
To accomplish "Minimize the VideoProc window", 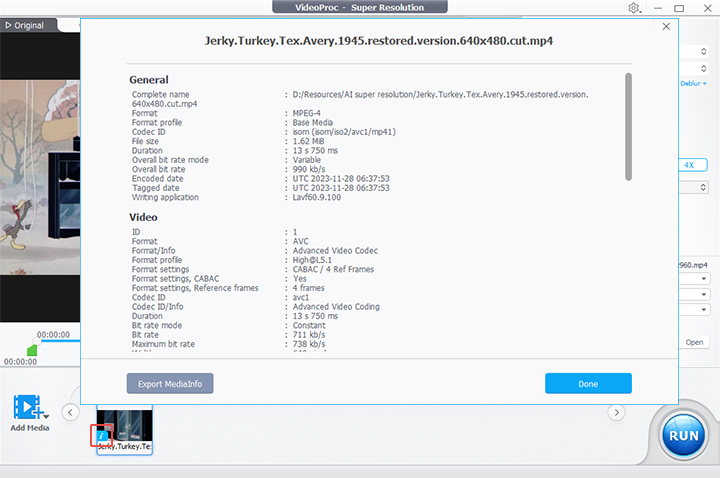I will tap(658, 8).
